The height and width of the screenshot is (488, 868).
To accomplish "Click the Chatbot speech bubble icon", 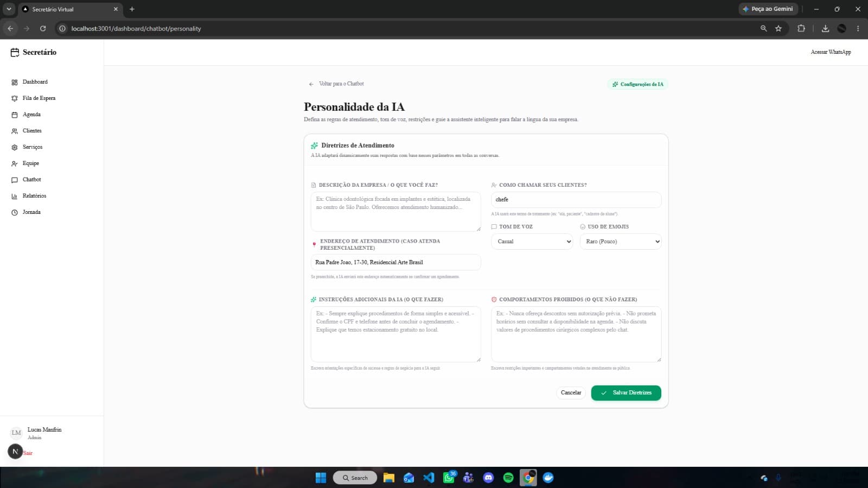I will pos(15,180).
